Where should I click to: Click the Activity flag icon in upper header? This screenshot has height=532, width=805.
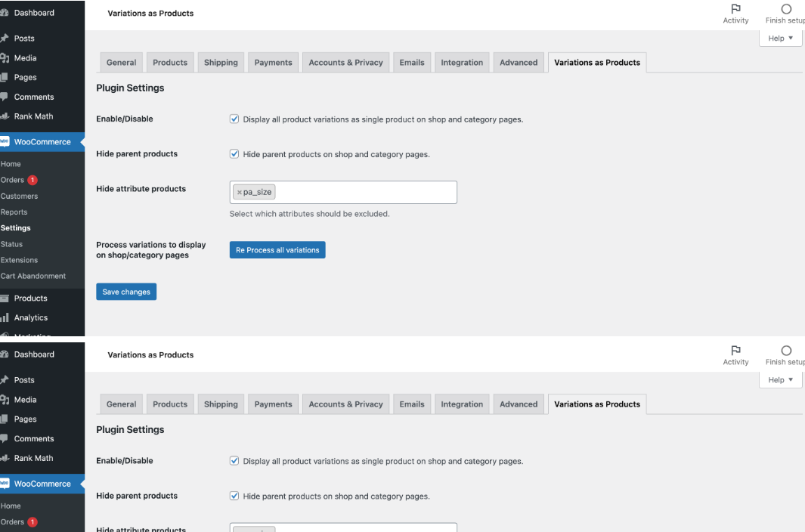[x=735, y=10]
